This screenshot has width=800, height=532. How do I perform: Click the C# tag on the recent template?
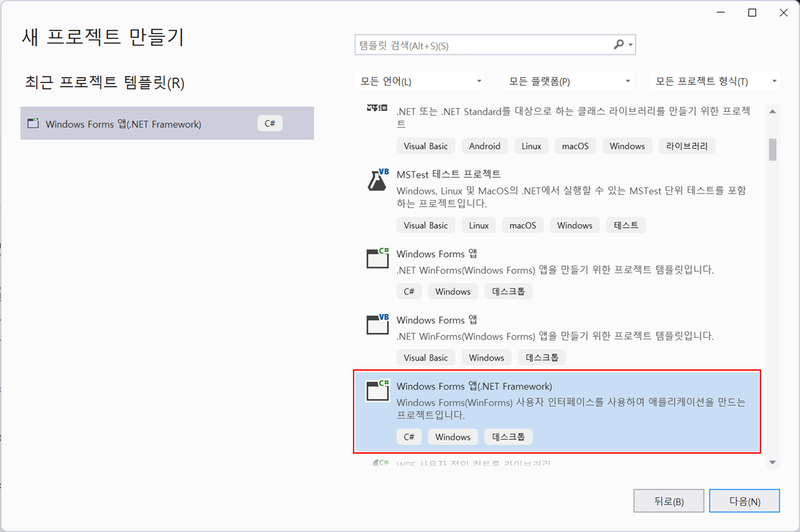pos(270,123)
